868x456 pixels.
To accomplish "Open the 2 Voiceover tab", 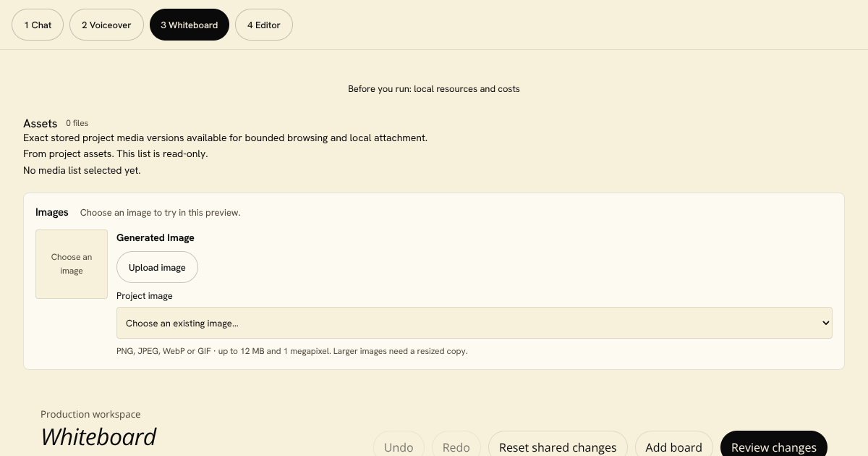I will pyautogui.click(x=106, y=25).
